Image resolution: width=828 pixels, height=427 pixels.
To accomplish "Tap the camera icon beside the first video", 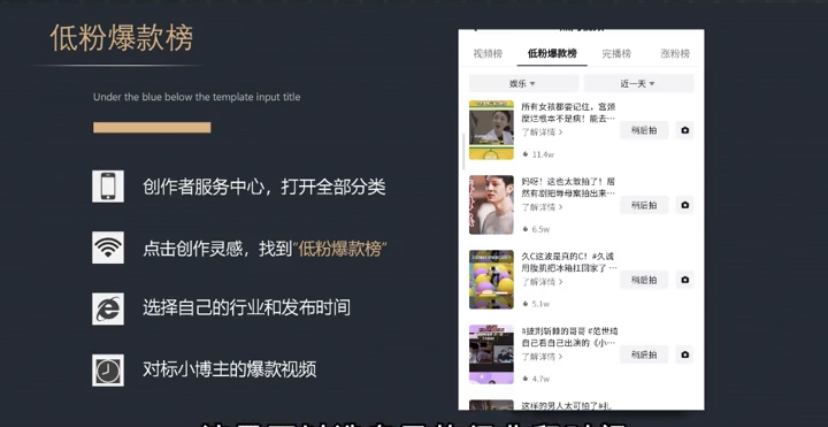I will click(x=684, y=130).
